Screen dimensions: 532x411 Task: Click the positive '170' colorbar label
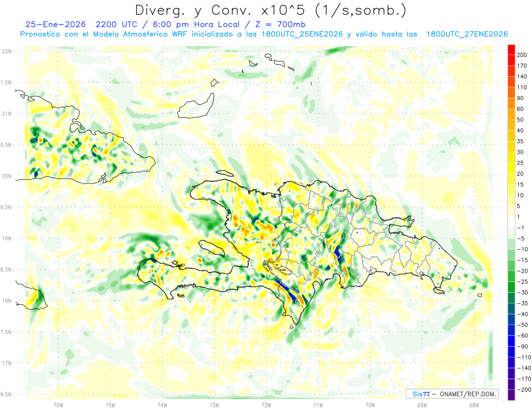522,66
